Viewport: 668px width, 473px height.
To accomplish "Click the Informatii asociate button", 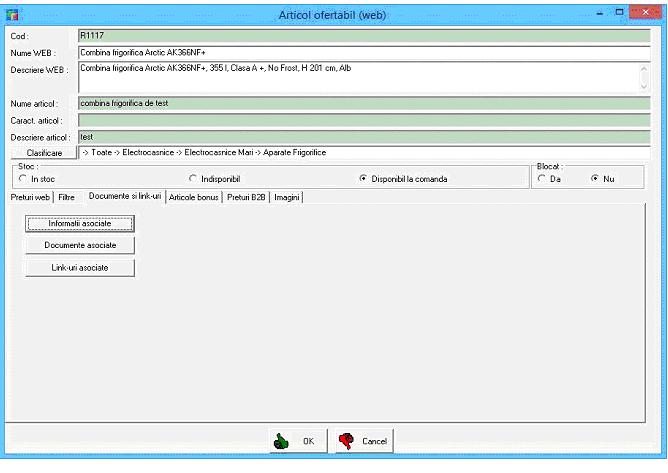I will pyautogui.click(x=79, y=223).
